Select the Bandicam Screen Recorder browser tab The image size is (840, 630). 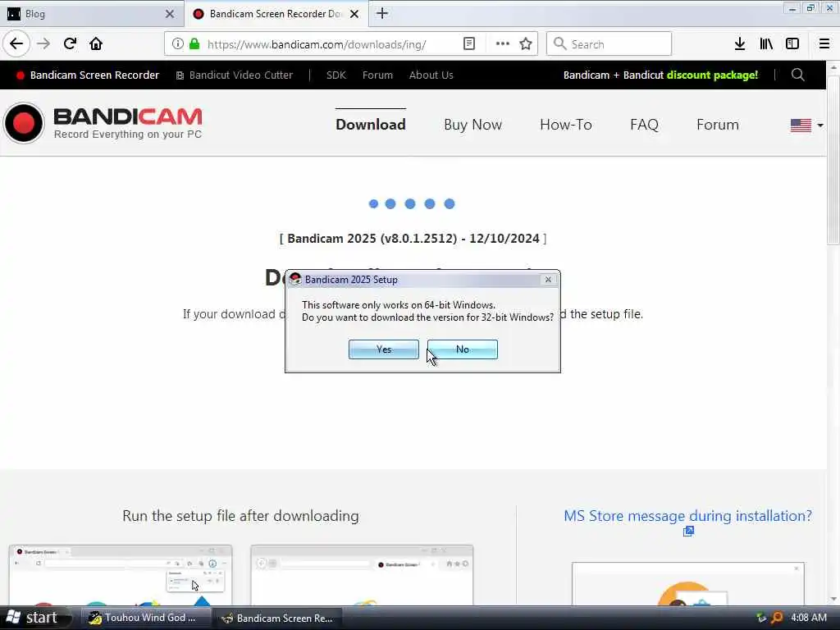pos(276,14)
